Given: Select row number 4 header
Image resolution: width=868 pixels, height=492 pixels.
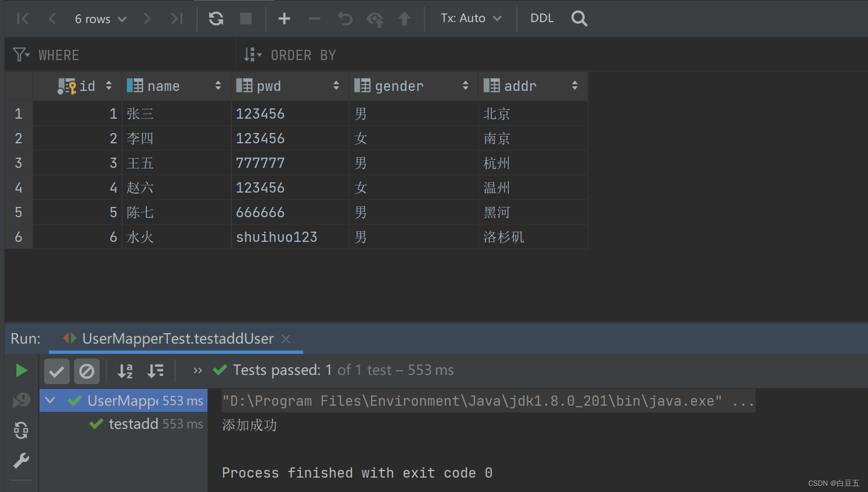Looking at the screenshot, I should click(18, 187).
